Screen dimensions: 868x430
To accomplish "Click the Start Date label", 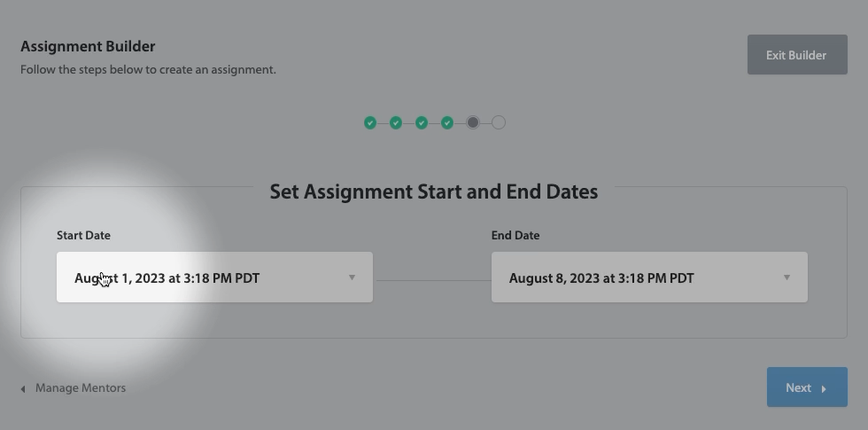I will tap(83, 235).
